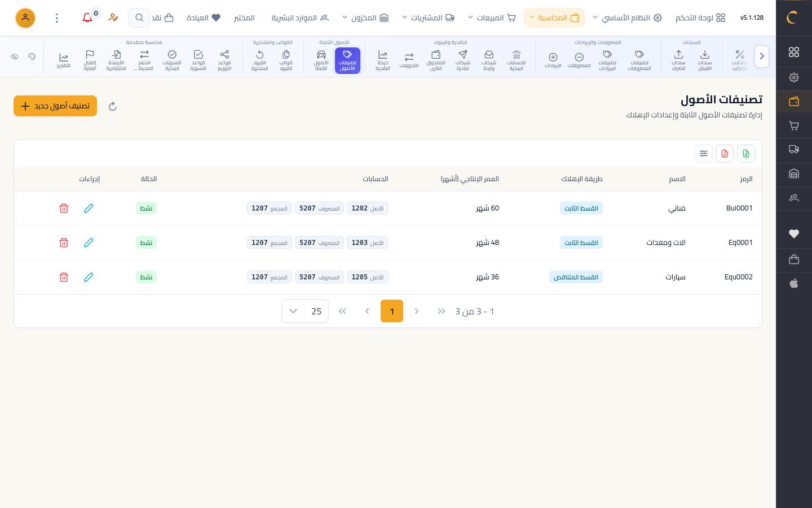Open rows-per-page dropdown showing 25

[x=305, y=311]
